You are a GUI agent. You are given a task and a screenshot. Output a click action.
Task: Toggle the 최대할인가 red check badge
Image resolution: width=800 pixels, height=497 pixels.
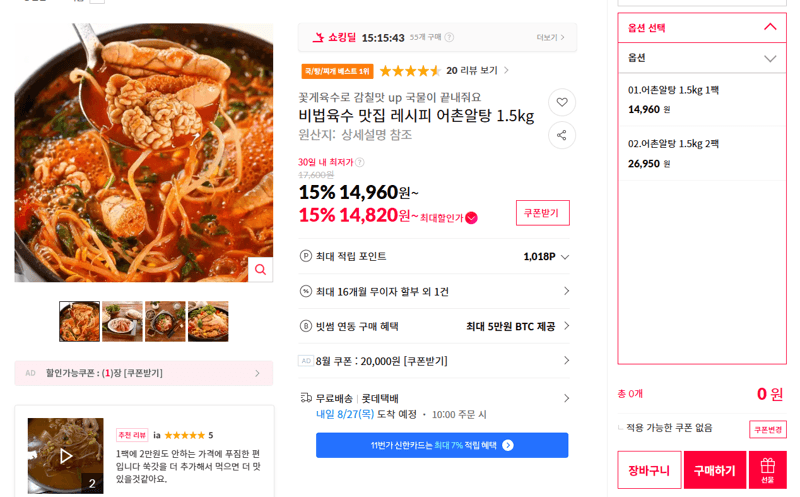point(471,218)
